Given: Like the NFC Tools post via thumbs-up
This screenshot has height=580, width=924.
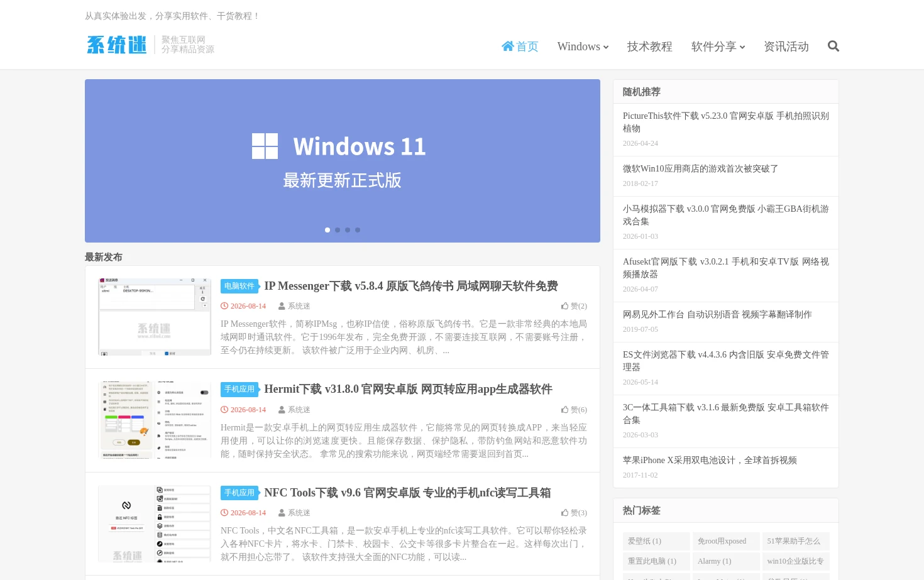Looking at the screenshot, I should point(564,513).
